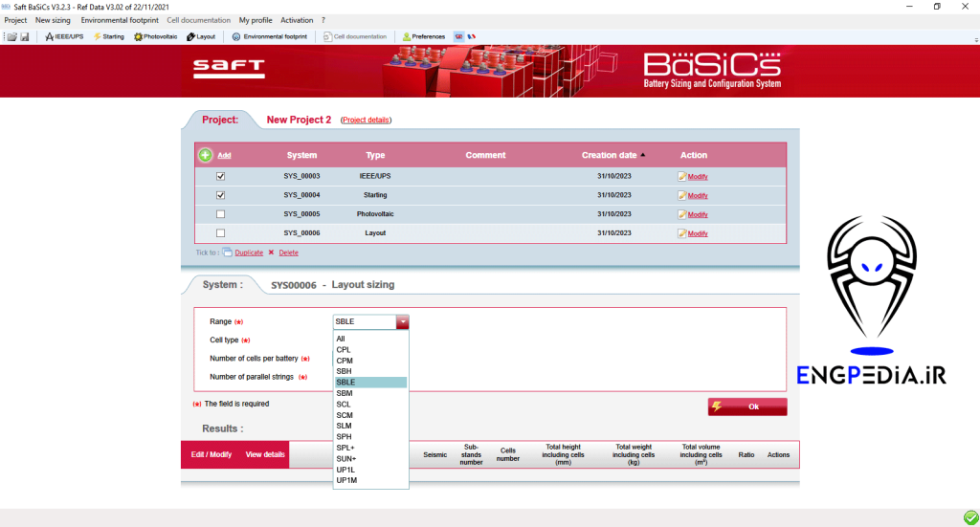This screenshot has width=980, height=527.
Task: Click the open project folder icon
Action: pyautogui.click(x=11, y=36)
